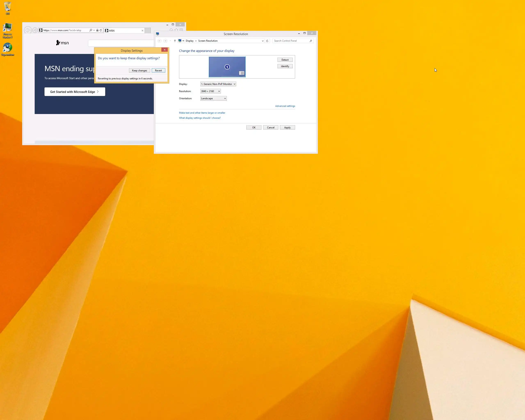Close the MSN browser tab

pyautogui.click(x=143, y=31)
